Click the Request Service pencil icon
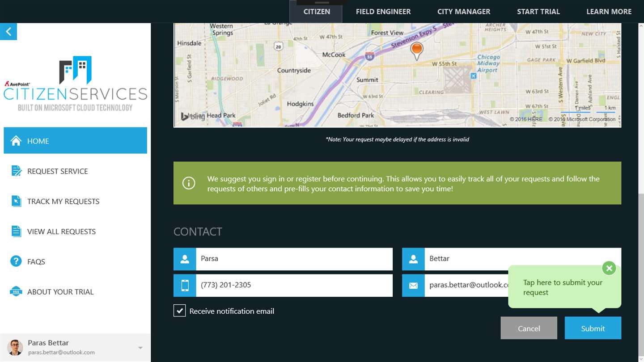This screenshot has height=362, width=644. click(16, 171)
